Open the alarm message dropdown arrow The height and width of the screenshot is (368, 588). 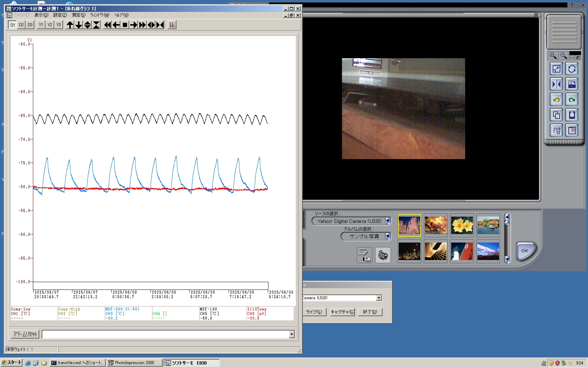pyautogui.click(x=292, y=334)
